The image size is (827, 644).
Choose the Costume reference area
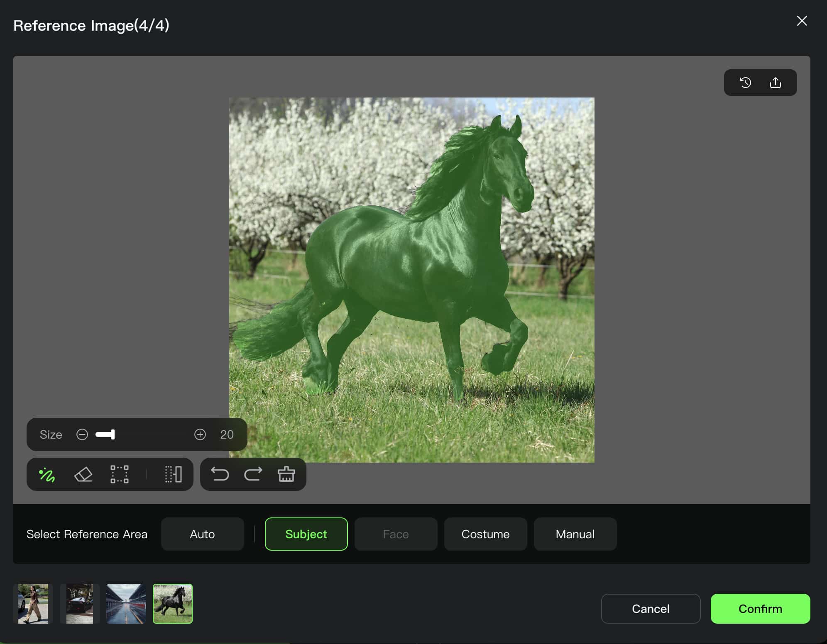point(485,534)
